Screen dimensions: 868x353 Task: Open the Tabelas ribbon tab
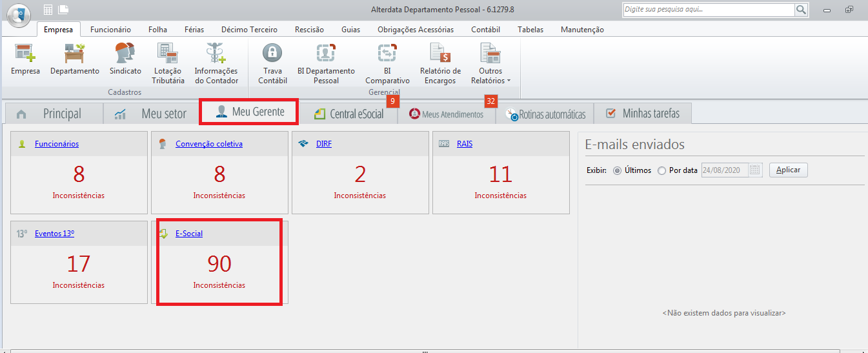click(x=530, y=30)
